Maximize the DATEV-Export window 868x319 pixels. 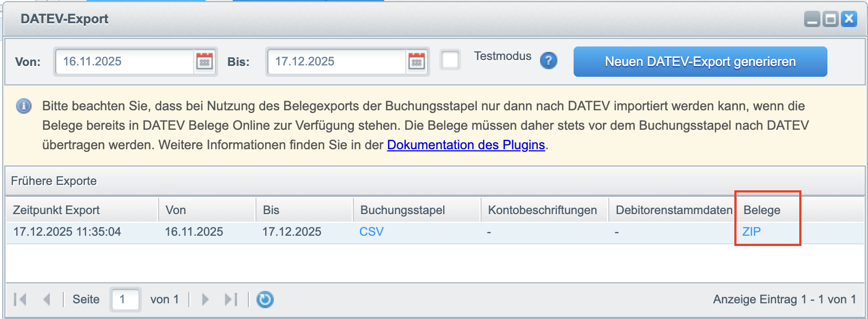point(830,19)
